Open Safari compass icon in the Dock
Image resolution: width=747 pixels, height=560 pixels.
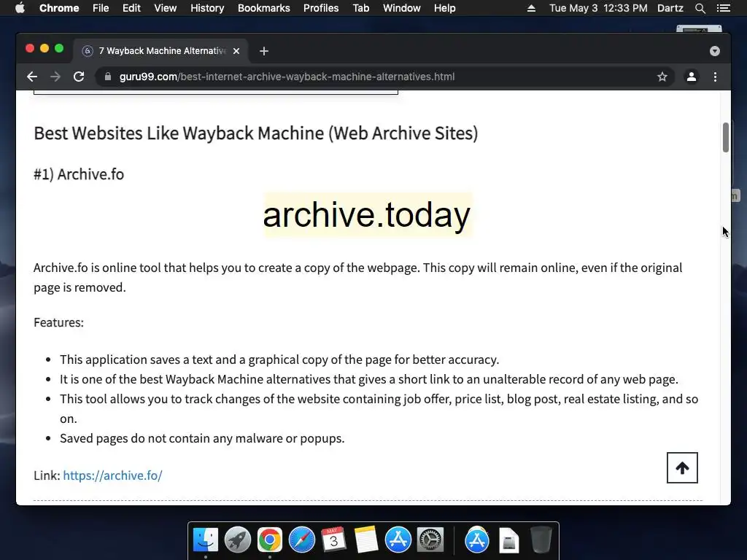301,540
